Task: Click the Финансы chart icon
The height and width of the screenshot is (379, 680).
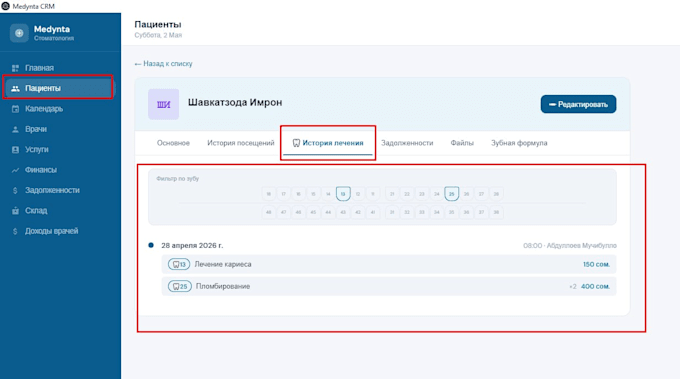Action: coord(15,170)
